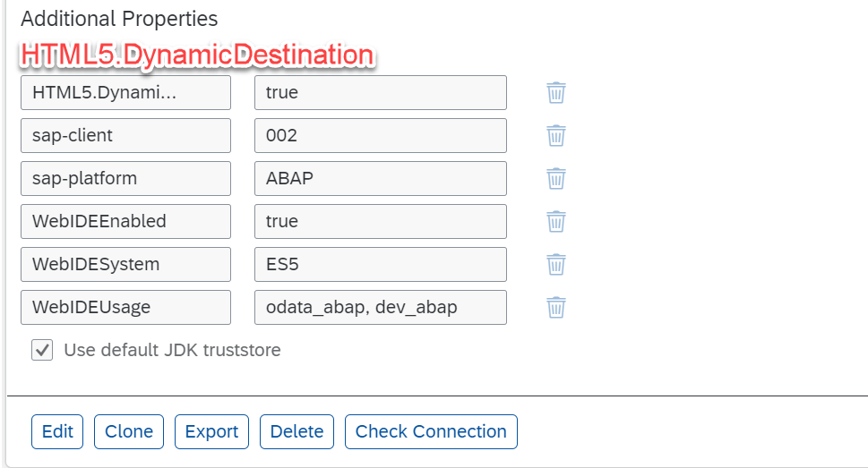Focus the sap-platform property name field
868x468 pixels.
pyautogui.click(x=125, y=178)
